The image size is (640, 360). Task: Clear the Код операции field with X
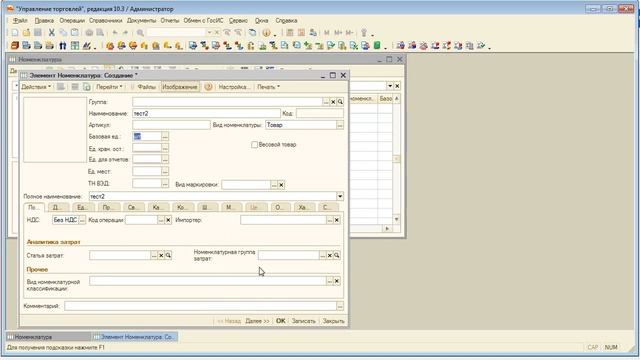coord(168,220)
